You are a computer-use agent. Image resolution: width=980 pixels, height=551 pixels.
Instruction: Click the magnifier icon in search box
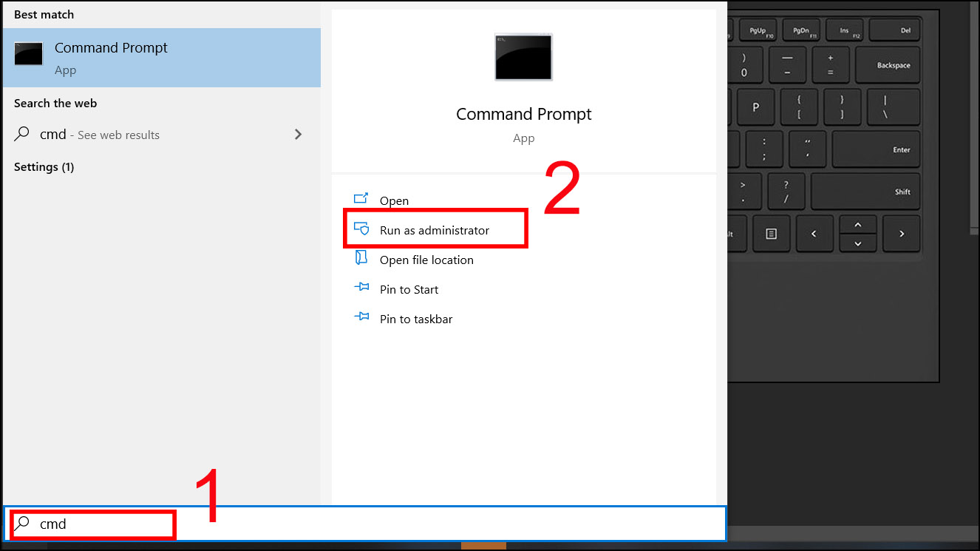(22, 524)
